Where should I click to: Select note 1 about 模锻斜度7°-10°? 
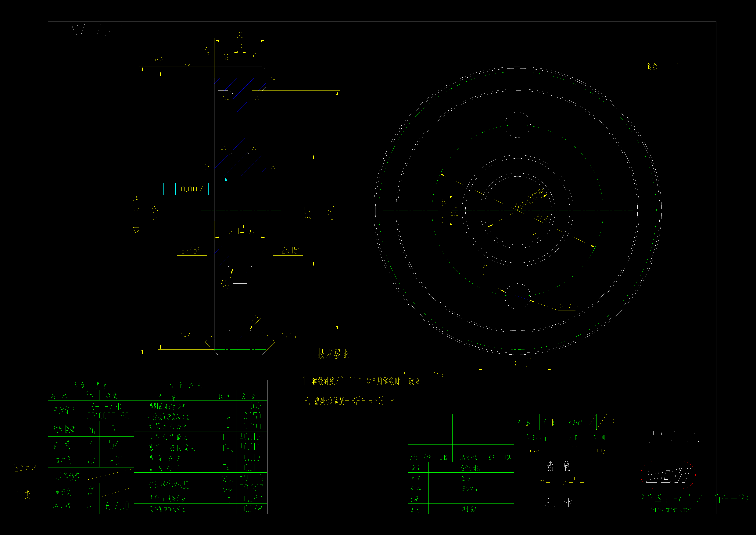pos(361,381)
